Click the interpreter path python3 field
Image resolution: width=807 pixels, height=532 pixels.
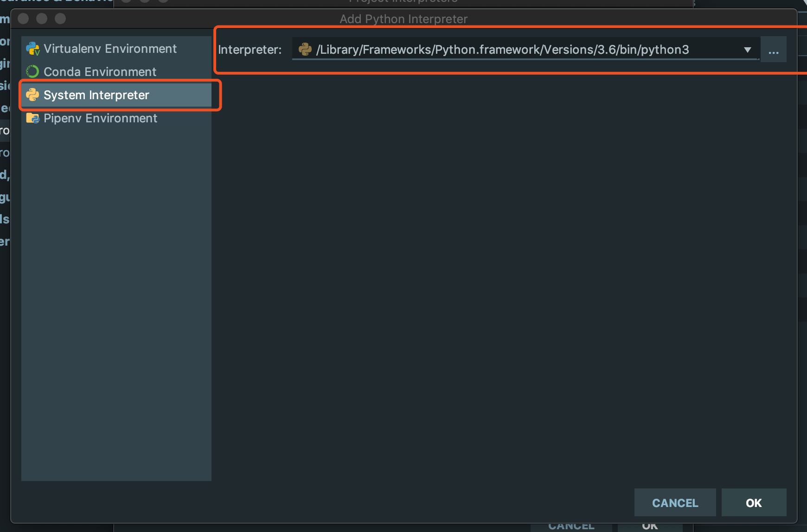[525, 49]
